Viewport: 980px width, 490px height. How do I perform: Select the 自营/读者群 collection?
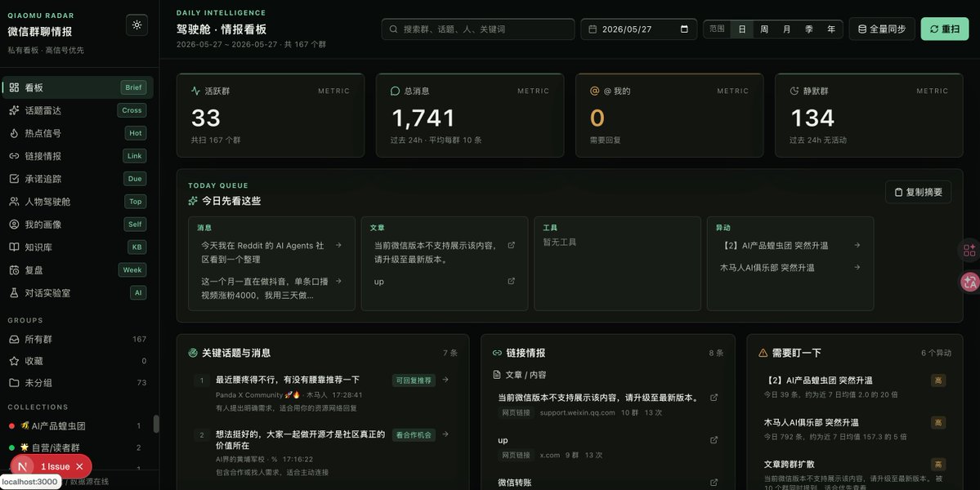(76, 448)
